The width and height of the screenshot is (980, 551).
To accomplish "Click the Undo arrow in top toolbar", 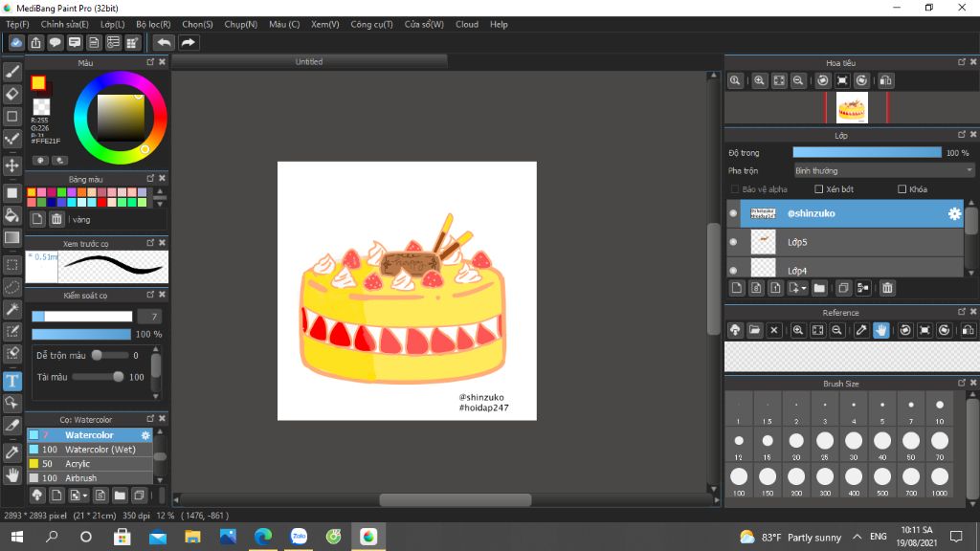I will [x=164, y=42].
